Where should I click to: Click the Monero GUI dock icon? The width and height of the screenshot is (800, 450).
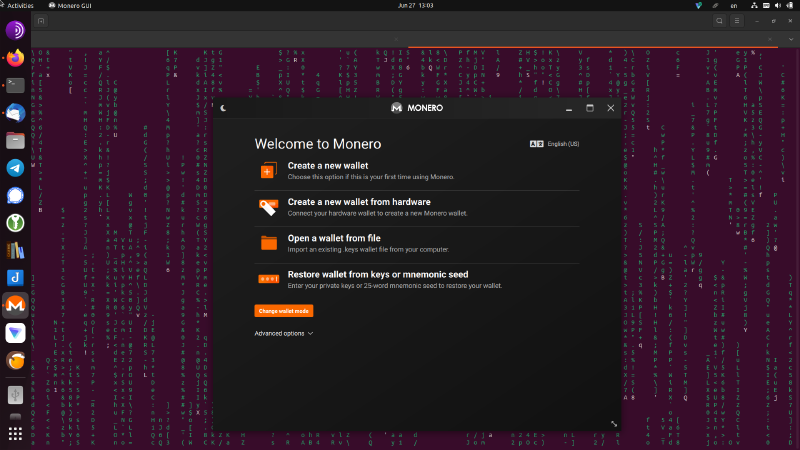pos(15,305)
